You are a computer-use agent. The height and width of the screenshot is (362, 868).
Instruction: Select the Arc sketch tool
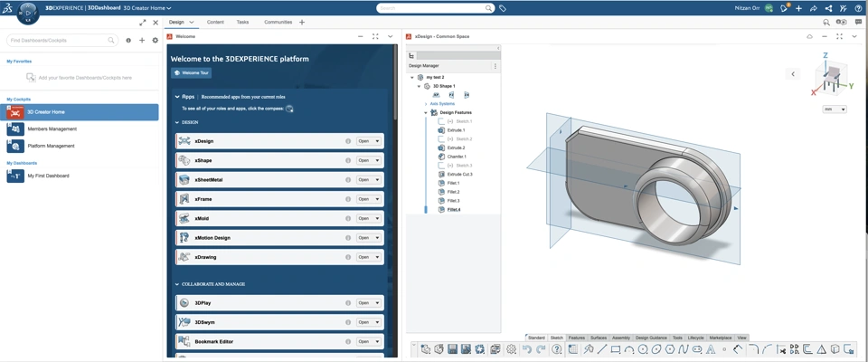coord(629,349)
